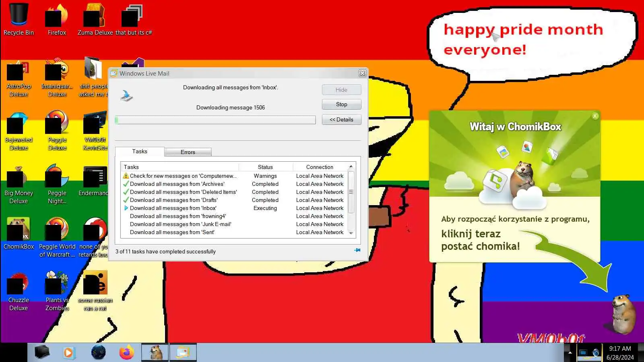Switch to Windows Live Mail taskbar button
Image resolution: width=644 pixels, height=362 pixels.
[x=183, y=353]
